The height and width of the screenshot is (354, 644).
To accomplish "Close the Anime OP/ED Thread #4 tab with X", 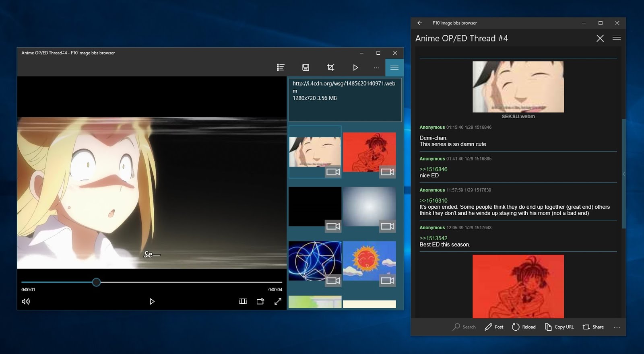I will point(600,38).
